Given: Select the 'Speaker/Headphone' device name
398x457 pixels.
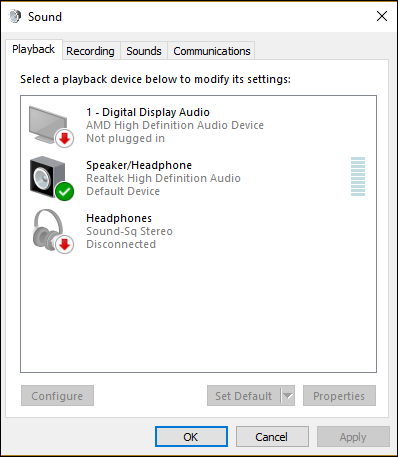Looking at the screenshot, I should click(x=139, y=165).
